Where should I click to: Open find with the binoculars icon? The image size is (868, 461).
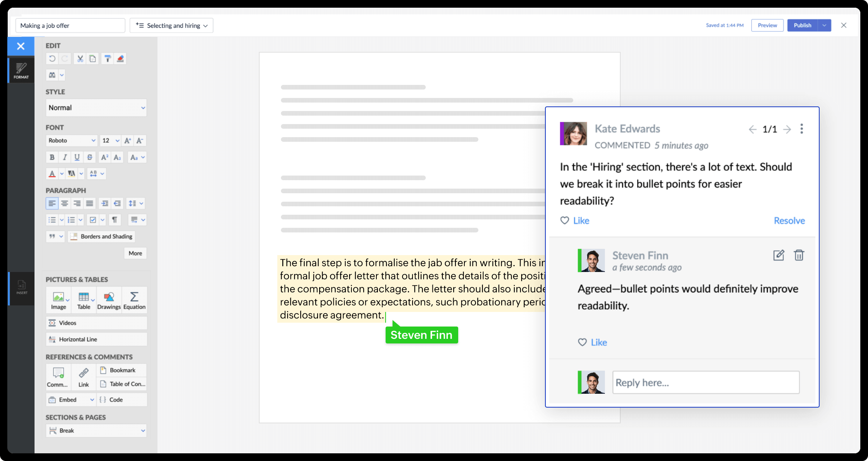(x=52, y=75)
